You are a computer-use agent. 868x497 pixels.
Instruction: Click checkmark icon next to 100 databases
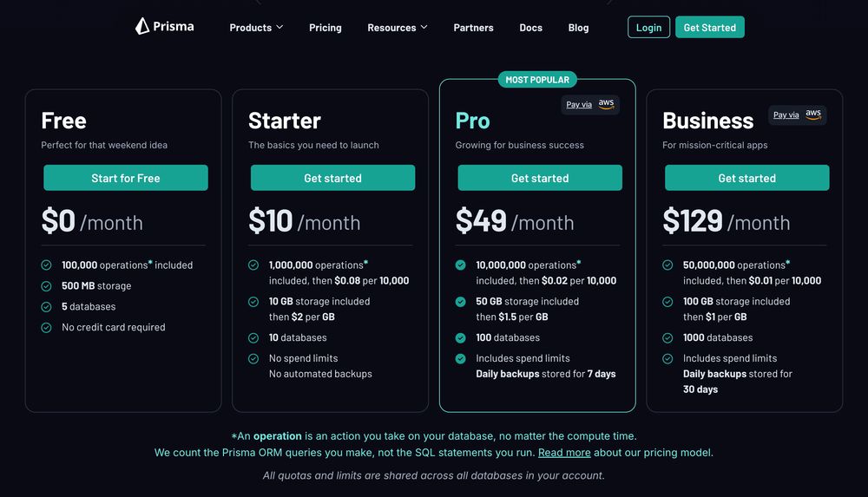pos(460,338)
